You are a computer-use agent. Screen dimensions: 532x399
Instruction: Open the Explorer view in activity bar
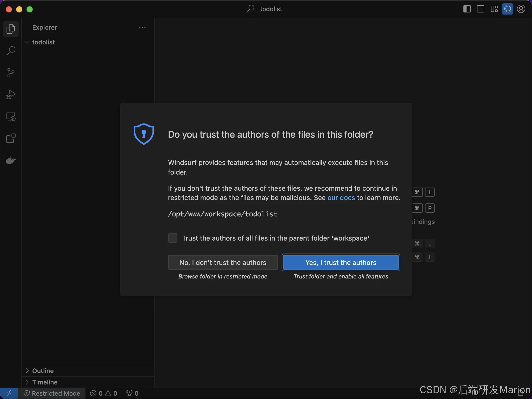pos(11,29)
